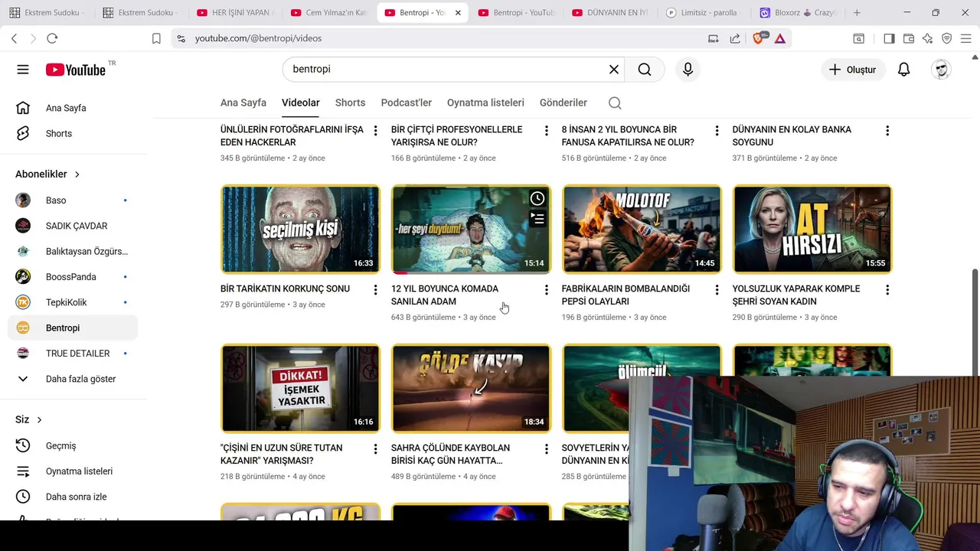Switch to Shorts channel tab

tap(350, 103)
